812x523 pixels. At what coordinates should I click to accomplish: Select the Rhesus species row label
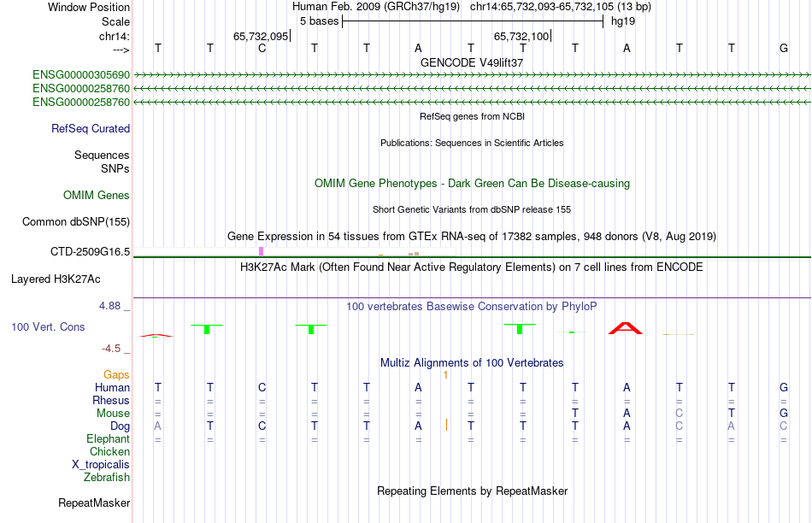pyautogui.click(x=111, y=400)
